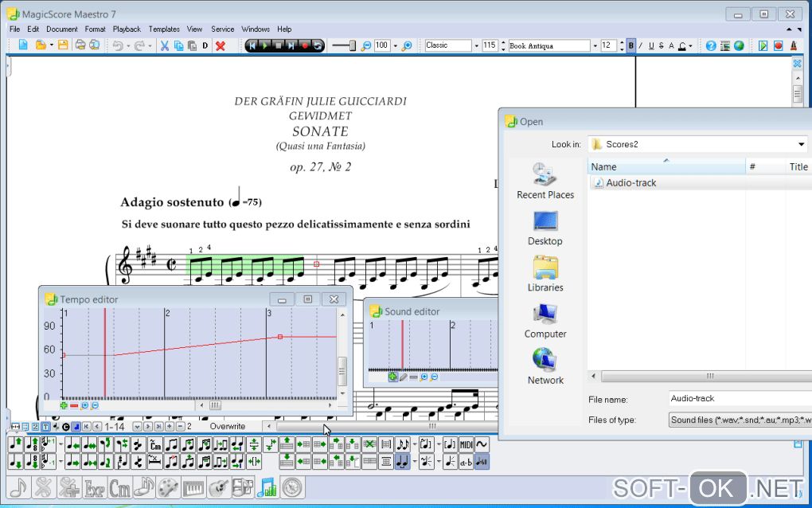Expand the Look in Scores2 dropdown
Viewport: 812px width, 508px height.
click(x=801, y=144)
